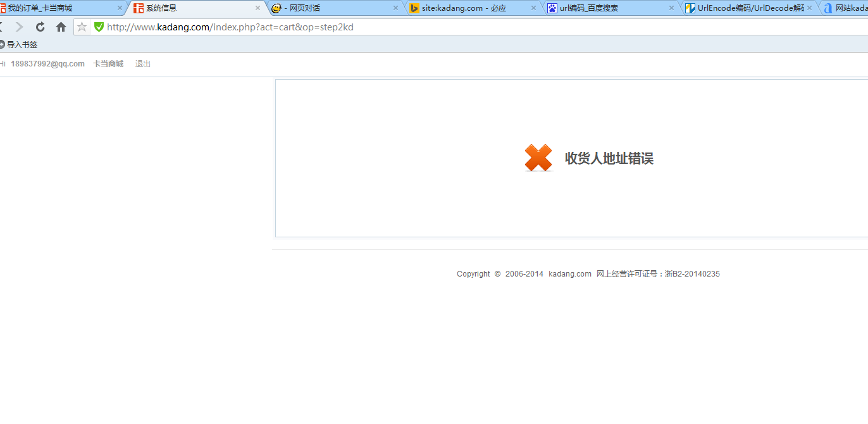Image resolution: width=868 pixels, height=424 pixels.
Task: Reload the current page
Action: (x=40, y=27)
